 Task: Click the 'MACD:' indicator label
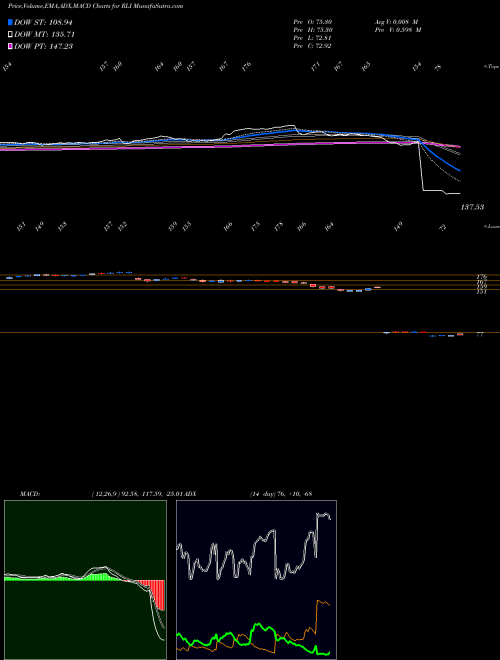pos(30,494)
